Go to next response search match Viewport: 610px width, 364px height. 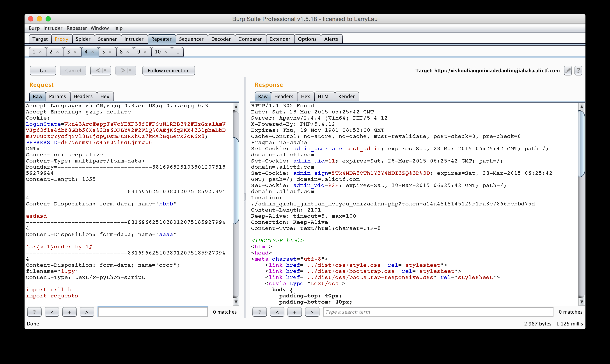(x=312, y=312)
